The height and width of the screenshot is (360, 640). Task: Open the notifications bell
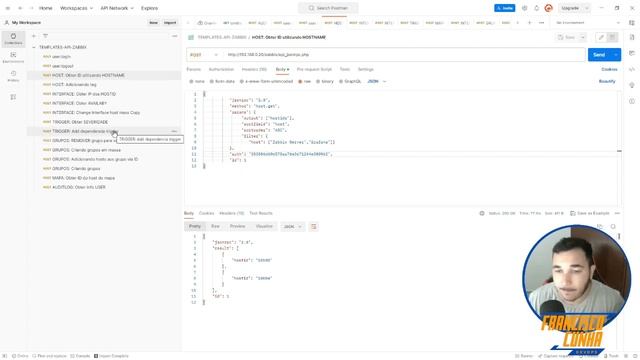point(536,8)
